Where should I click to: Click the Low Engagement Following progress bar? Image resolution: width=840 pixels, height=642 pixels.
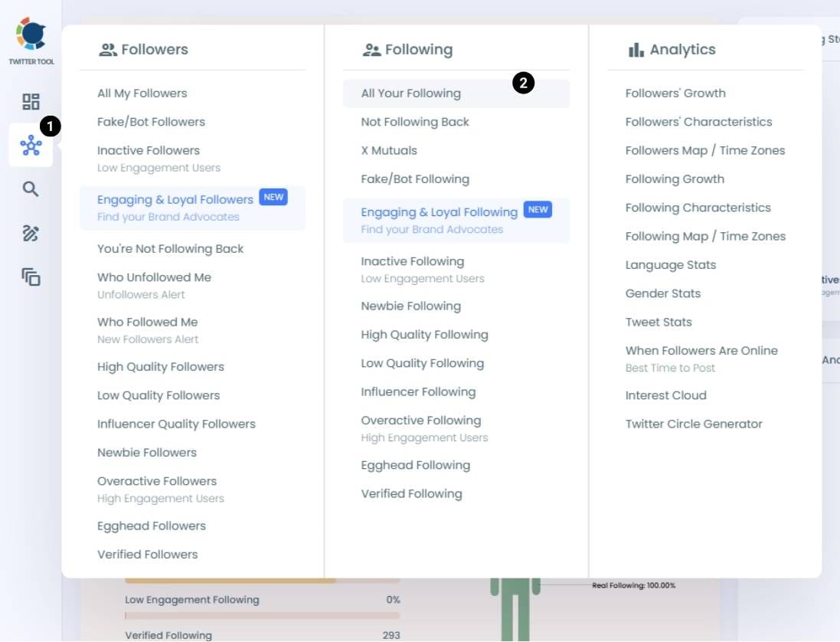click(x=262, y=615)
